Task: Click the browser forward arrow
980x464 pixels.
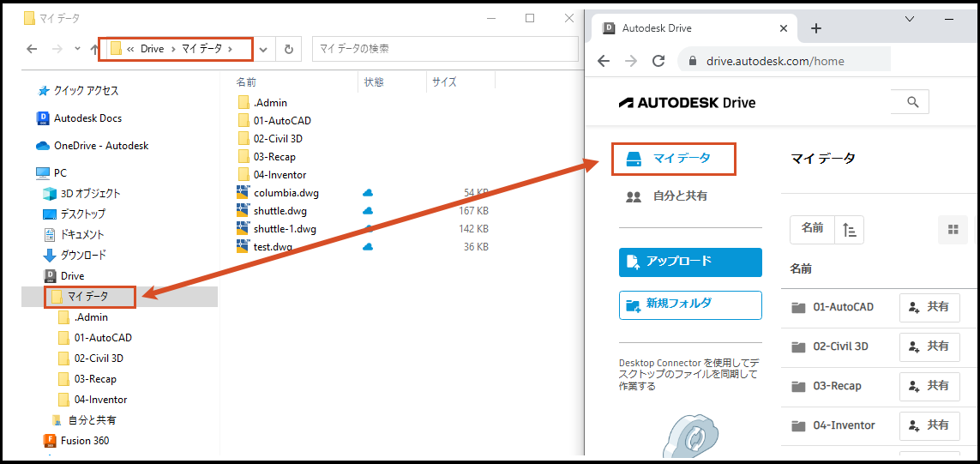Action: coord(631,61)
